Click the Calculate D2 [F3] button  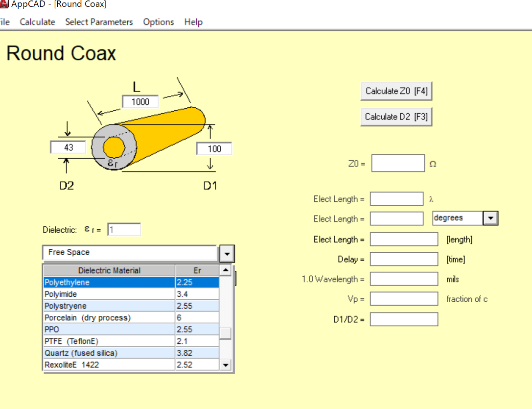(396, 117)
